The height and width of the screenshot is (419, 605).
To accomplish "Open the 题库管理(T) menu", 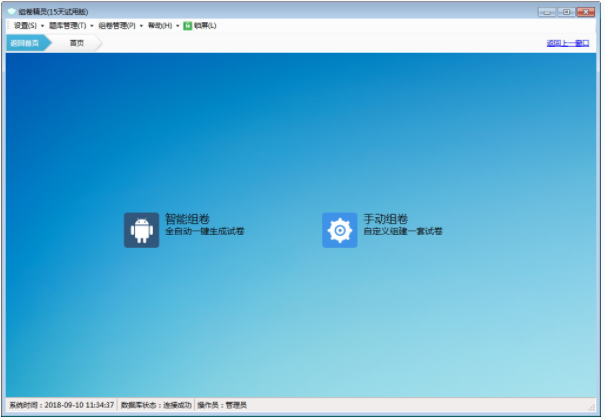I will click(x=68, y=26).
